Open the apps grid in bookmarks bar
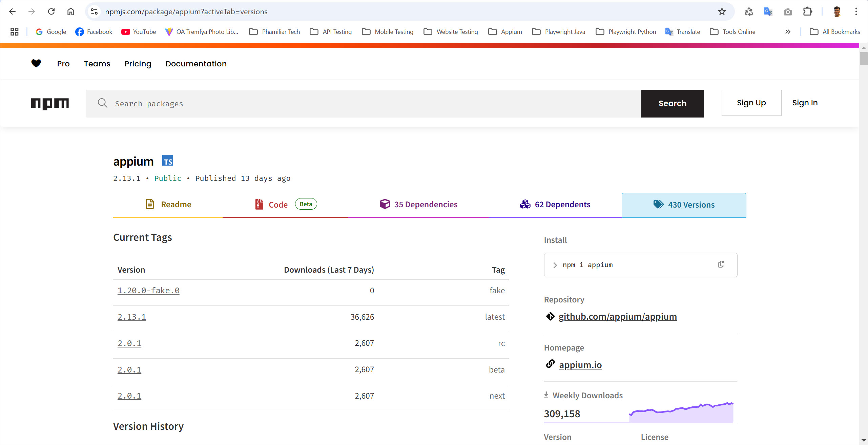This screenshot has height=445, width=868. [x=14, y=31]
